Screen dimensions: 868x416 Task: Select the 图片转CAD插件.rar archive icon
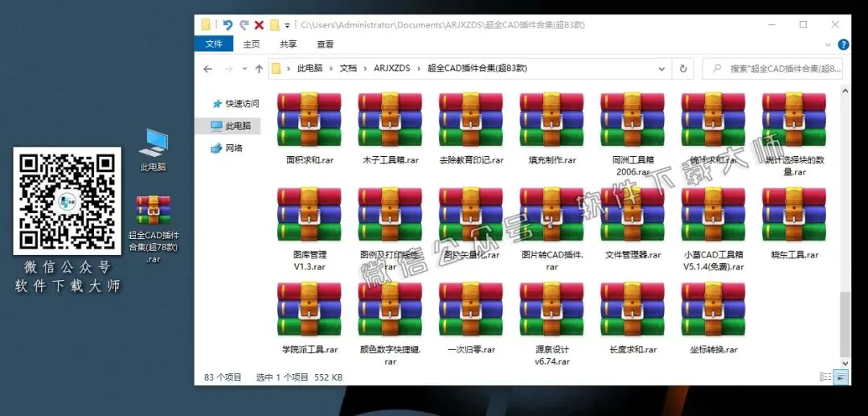[552, 214]
